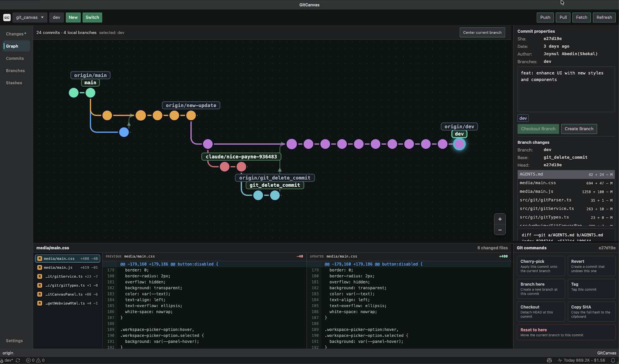The height and width of the screenshot is (364, 619).
Task: Click the origin/git_delete_commit branch label
Action: (275, 178)
